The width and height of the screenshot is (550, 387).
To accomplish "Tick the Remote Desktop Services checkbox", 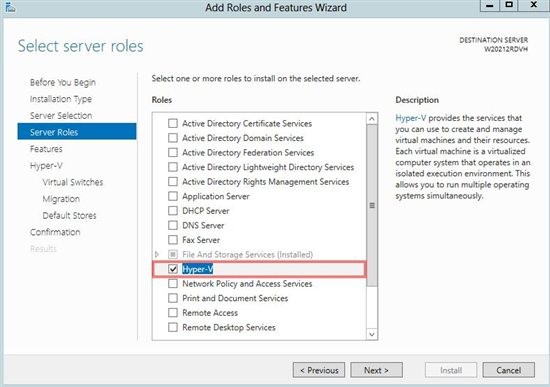I will (173, 327).
